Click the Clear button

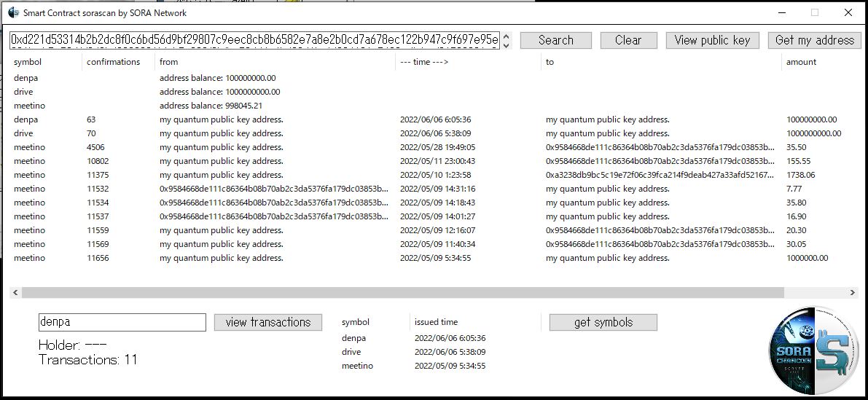point(628,40)
